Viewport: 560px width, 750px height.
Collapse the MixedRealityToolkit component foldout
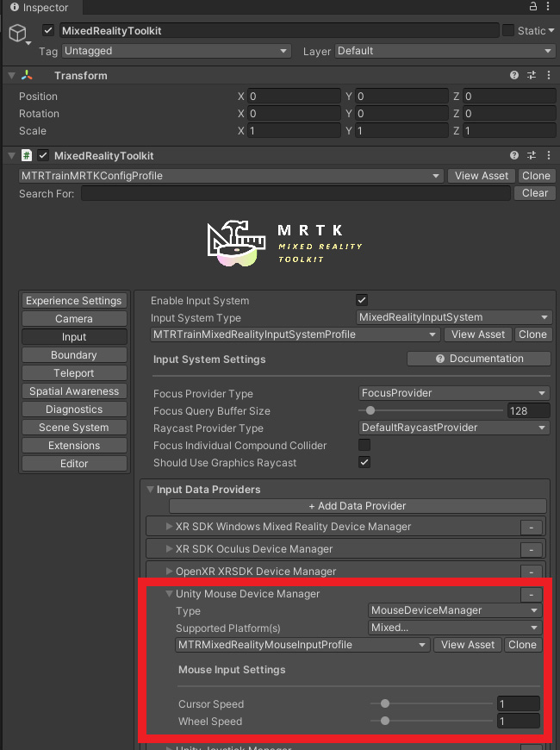point(12,155)
